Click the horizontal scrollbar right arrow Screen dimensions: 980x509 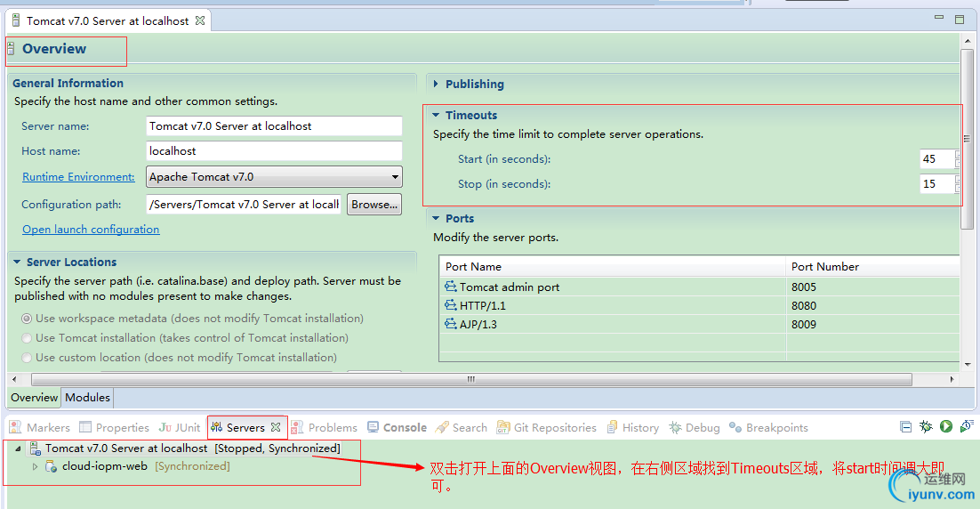pyautogui.click(x=952, y=380)
